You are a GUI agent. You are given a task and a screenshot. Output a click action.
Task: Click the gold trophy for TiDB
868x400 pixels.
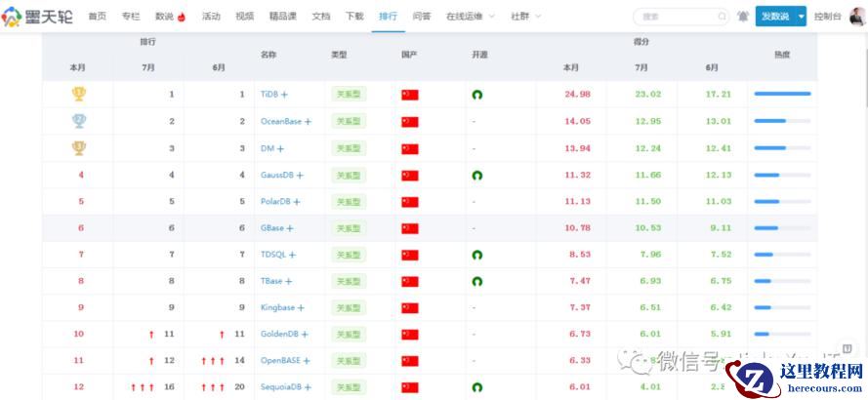[x=79, y=94]
